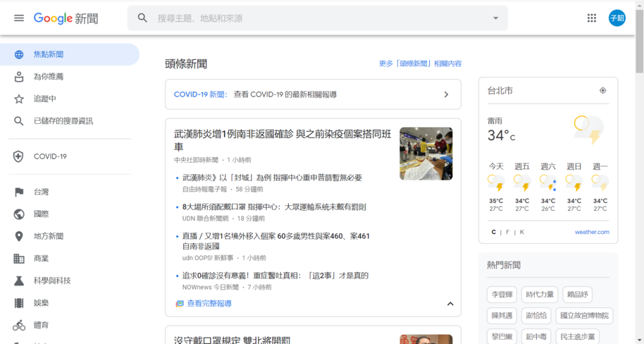The width and height of the screenshot is (644, 344).
Task: Click the 科學與科技 flask icon
Action: [x=19, y=281]
